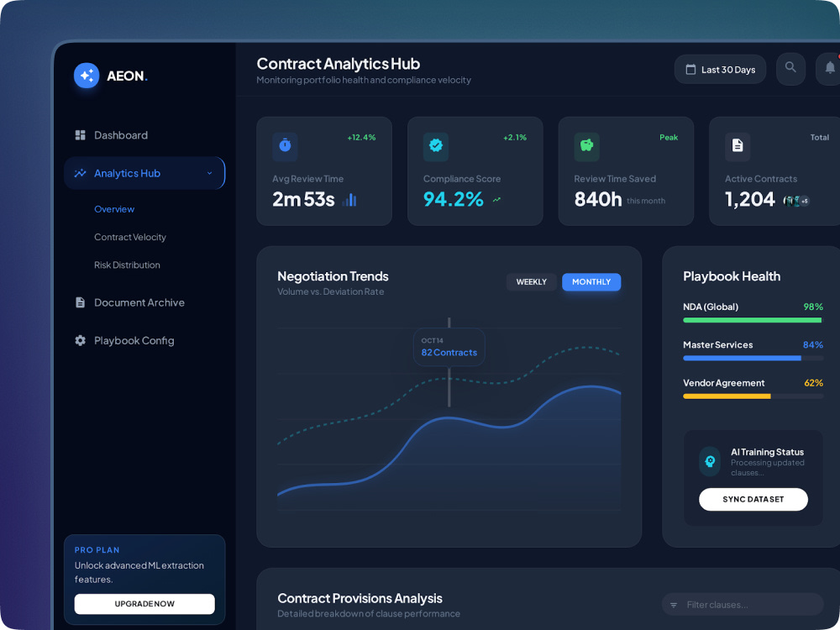
Task: Click the avatar stack next to 1,204
Action: click(796, 201)
